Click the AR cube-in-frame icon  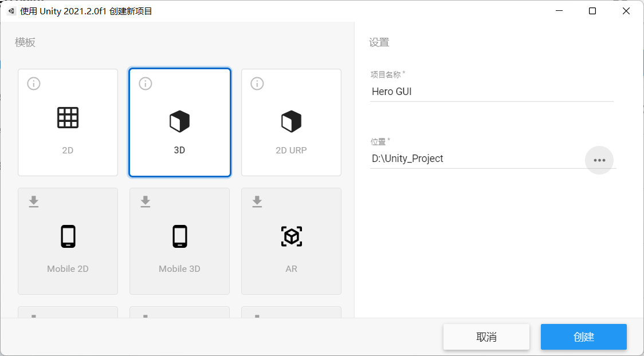click(x=292, y=236)
